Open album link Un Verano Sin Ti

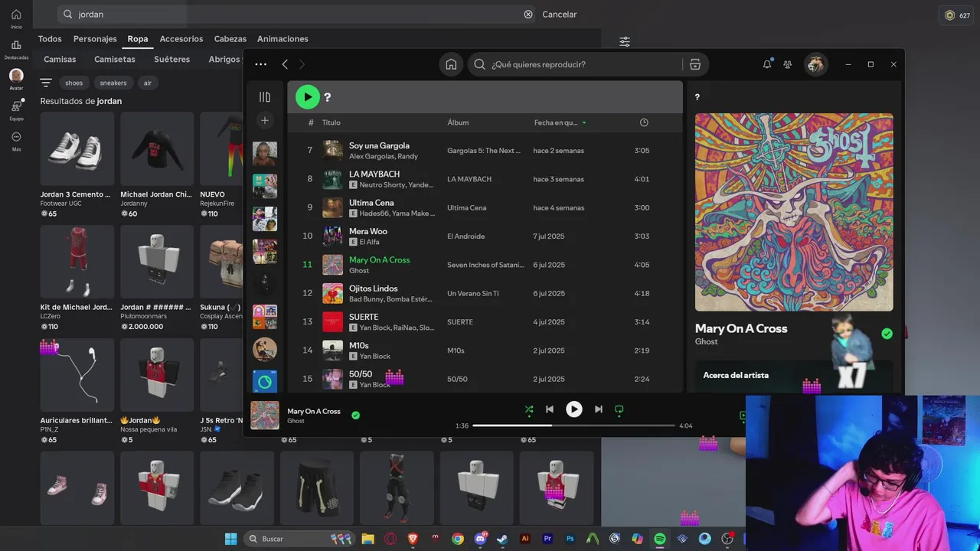coord(473,294)
